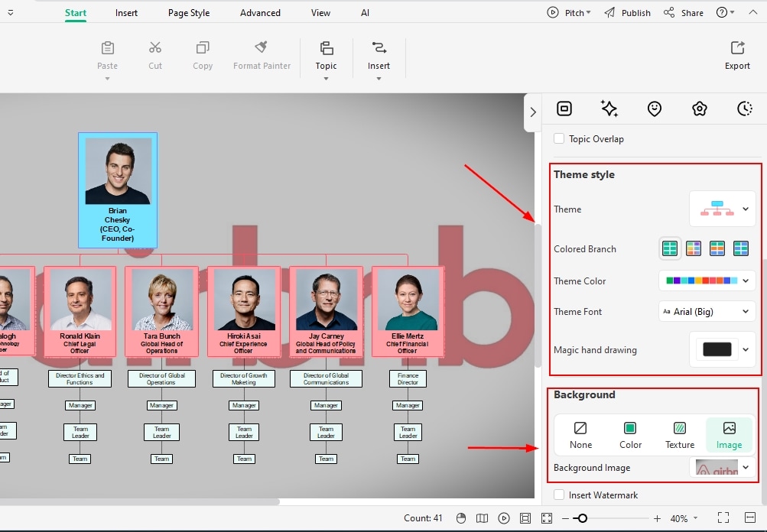767x532 pixels.
Task: Click the Theme Color palette strip
Action: [701, 281]
